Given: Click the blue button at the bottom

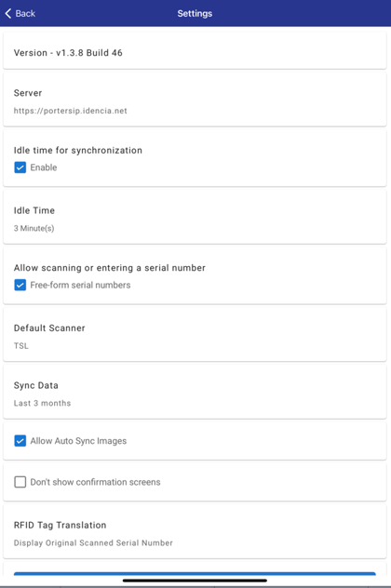Looking at the screenshot, I should click(x=195, y=574).
